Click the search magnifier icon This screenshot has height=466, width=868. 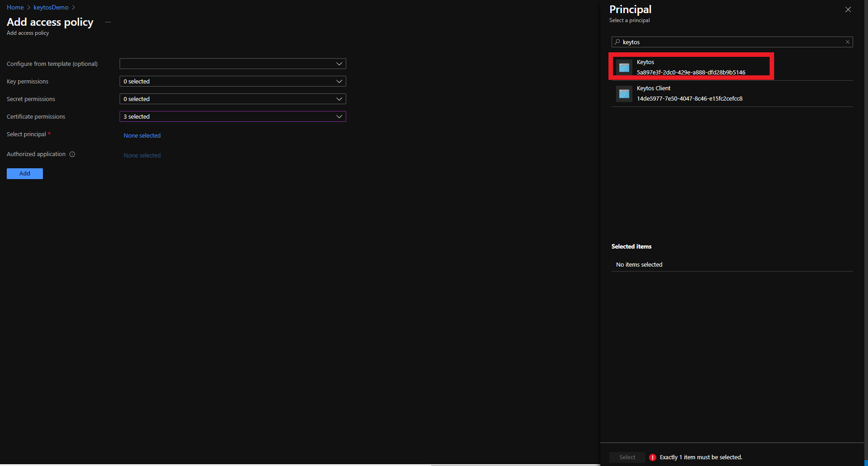pos(617,42)
